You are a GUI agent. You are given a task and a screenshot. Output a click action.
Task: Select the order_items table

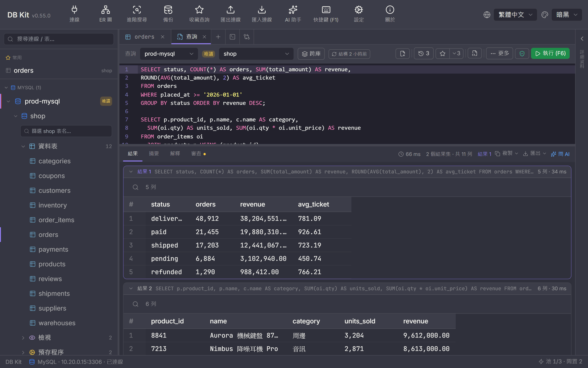(56, 220)
